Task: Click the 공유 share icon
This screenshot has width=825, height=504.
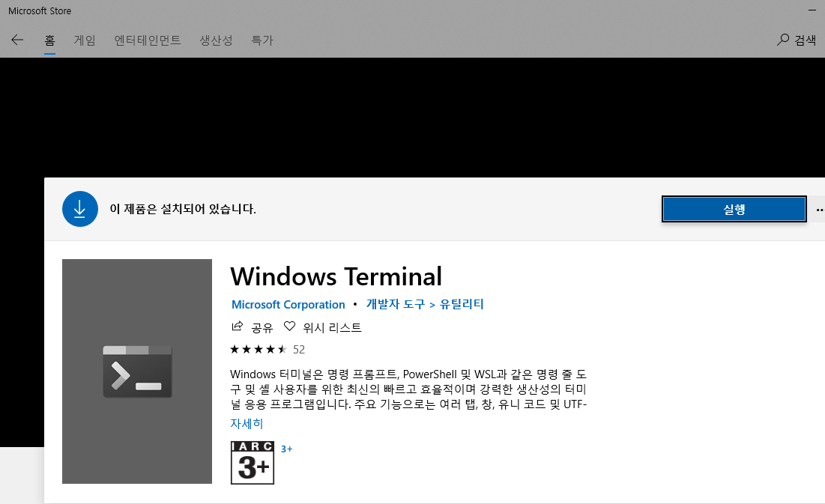Action: click(238, 327)
